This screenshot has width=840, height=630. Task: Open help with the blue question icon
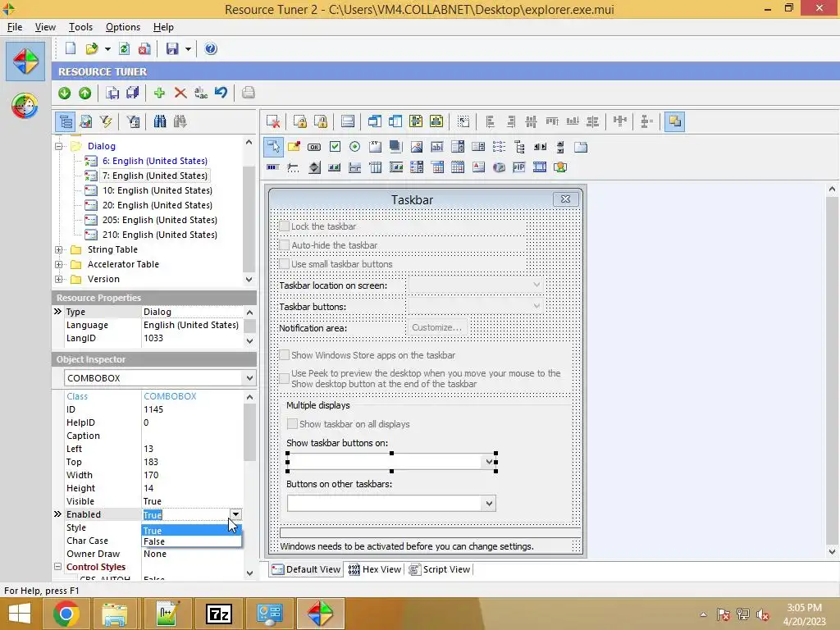(x=211, y=48)
